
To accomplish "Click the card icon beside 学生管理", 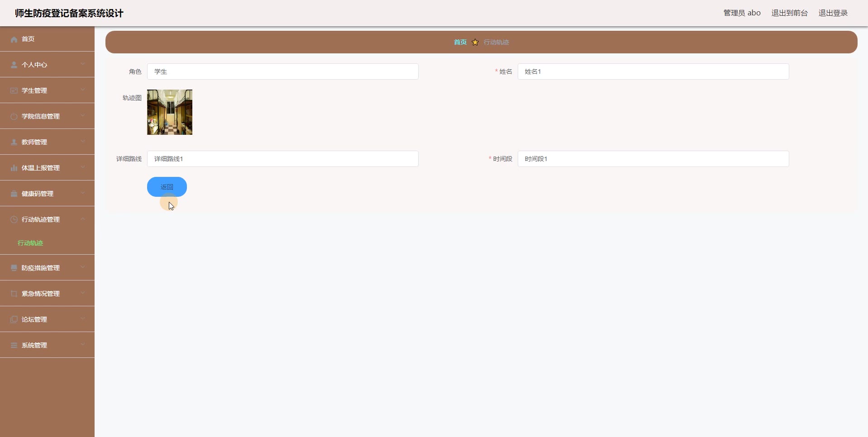I will [x=14, y=91].
